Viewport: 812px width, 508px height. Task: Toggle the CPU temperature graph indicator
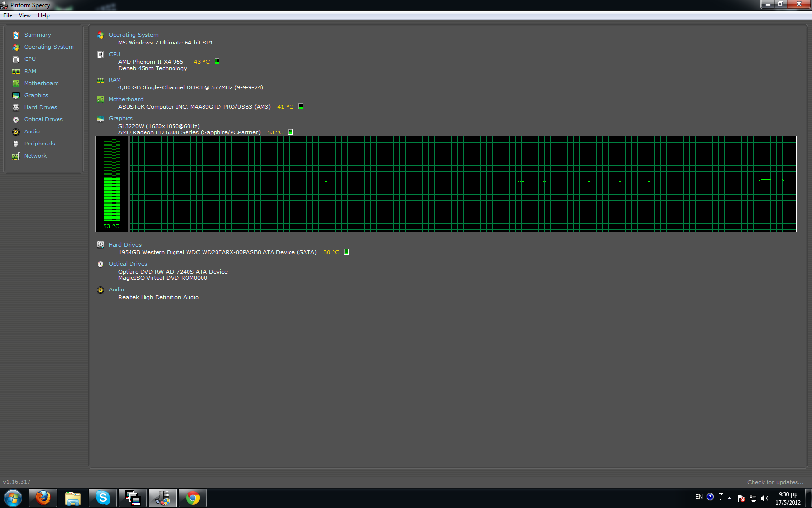pos(217,61)
